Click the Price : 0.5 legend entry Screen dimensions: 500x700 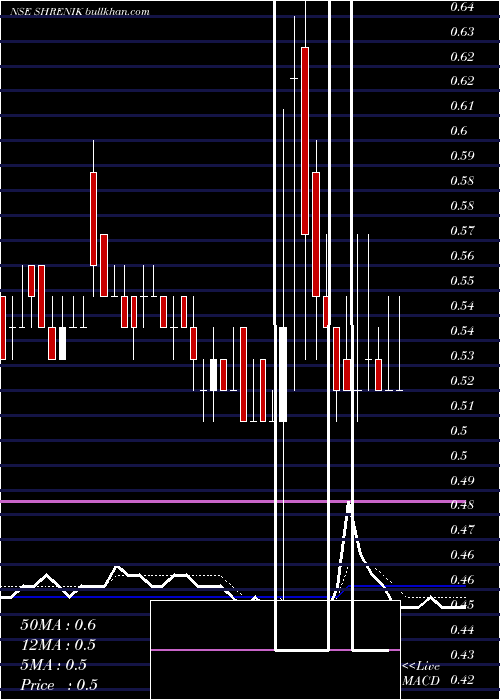(59, 685)
